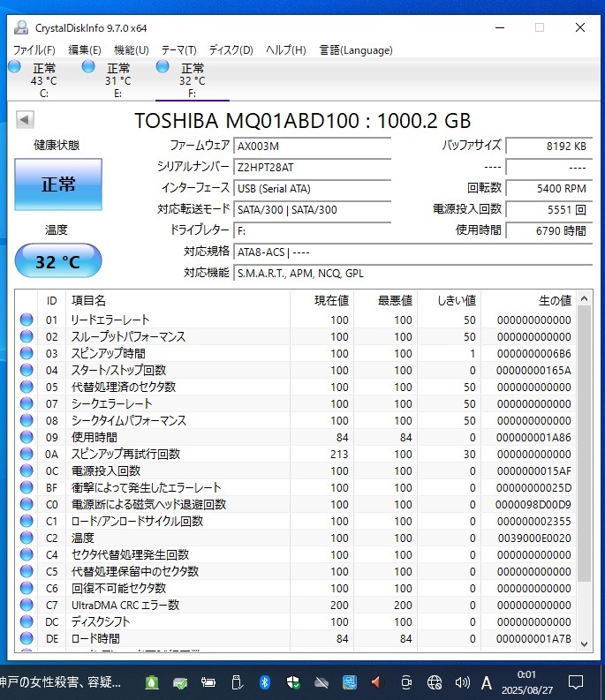Select the ロード/アンロードサイクル回数 row
Viewport: 605px width, 700px height.
coord(295,521)
